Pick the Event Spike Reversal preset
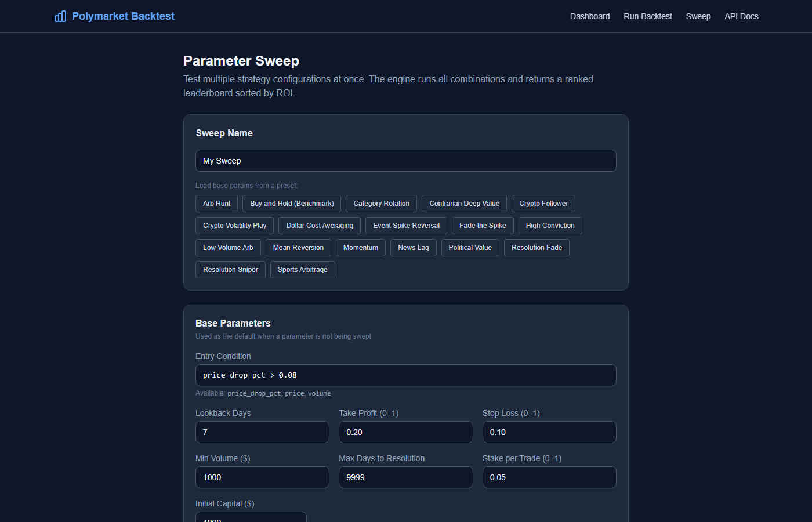 point(407,226)
